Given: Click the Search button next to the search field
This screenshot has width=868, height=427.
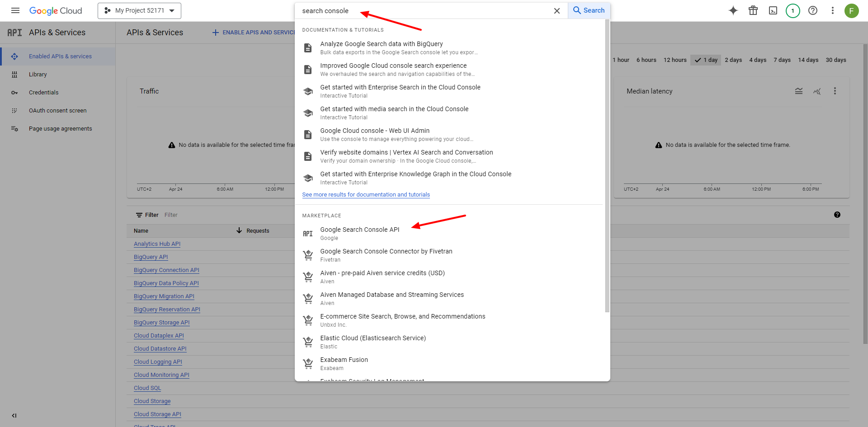Looking at the screenshot, I should (x=589, y=10).
